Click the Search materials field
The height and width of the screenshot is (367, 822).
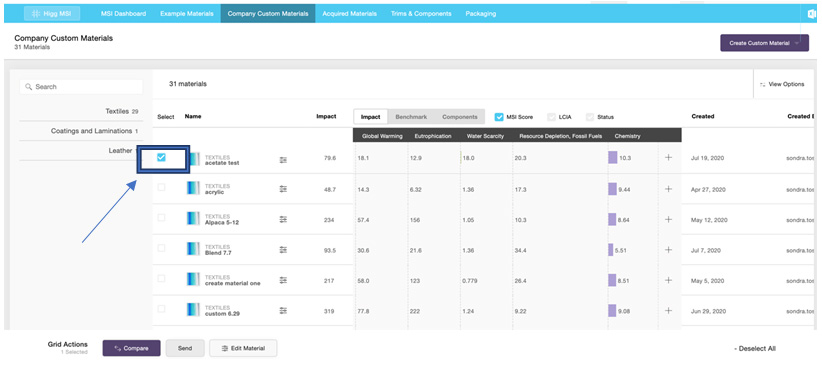point(81,87)
